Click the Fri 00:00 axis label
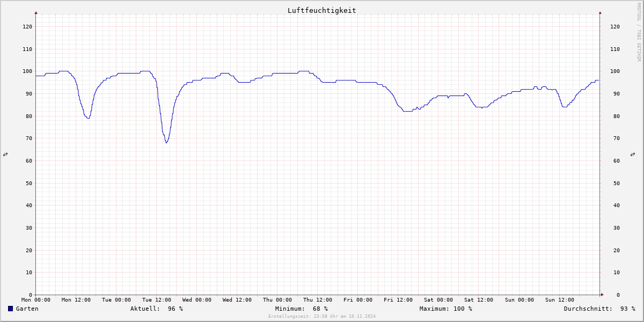 pos(358,300)
